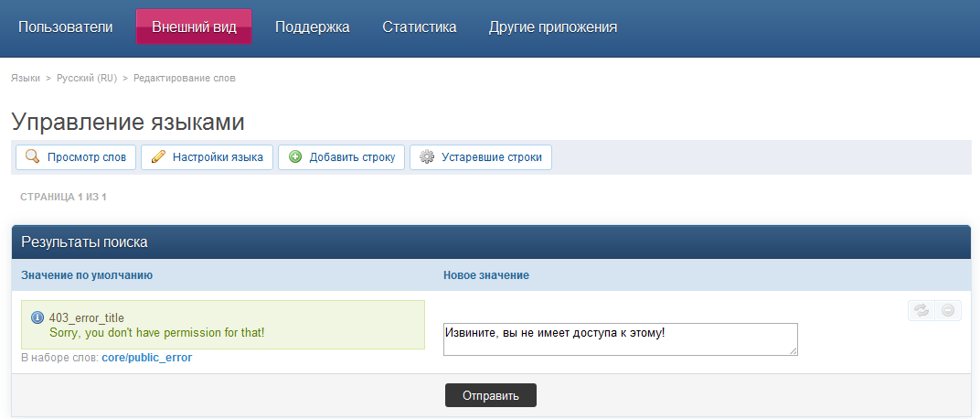The image size is (980, 419).
Task: Open Просмотр слов button
Action: point(76,157)
